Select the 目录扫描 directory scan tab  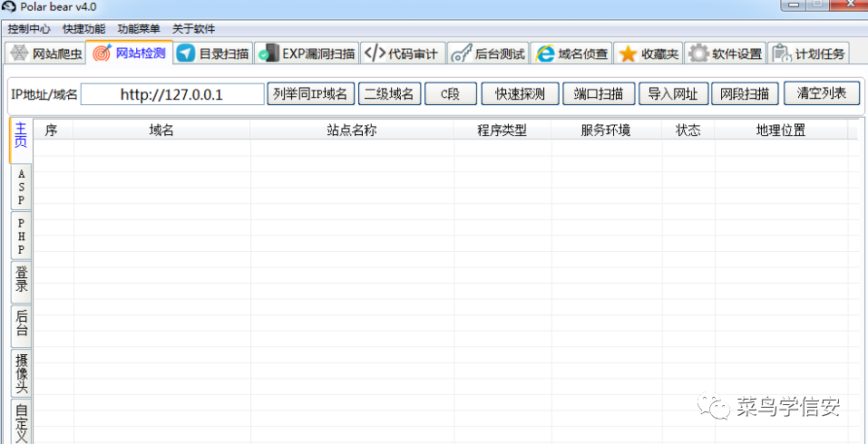(x=213, y=53)
